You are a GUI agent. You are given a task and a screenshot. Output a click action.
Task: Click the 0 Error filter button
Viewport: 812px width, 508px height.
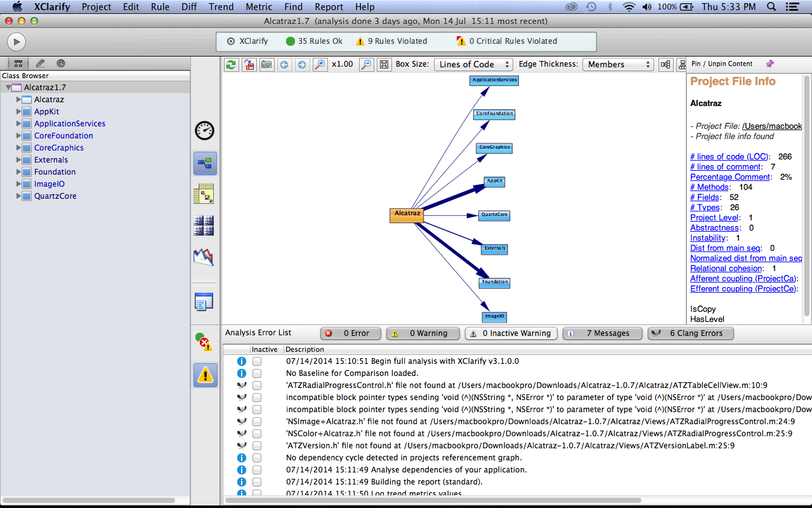pyautogui.click(x=350, y=333)
